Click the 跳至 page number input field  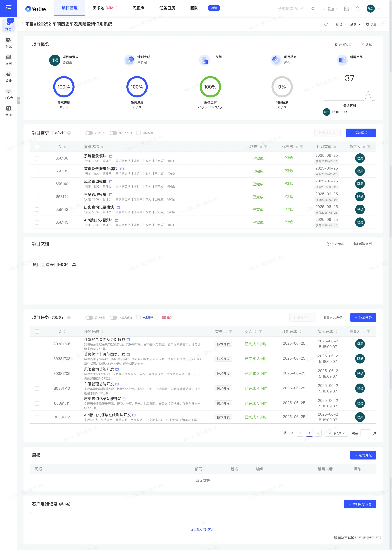point(365,433)
